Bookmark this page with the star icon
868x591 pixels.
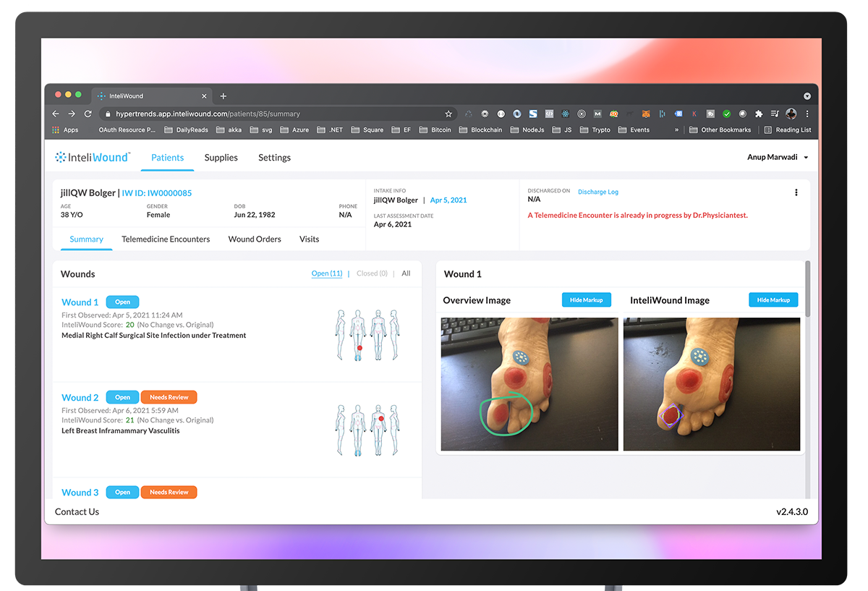pyautogui.click(x=448, y=114)
